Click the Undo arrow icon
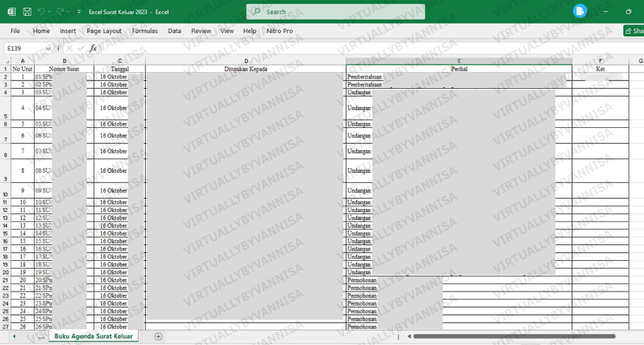 point(41,12)
